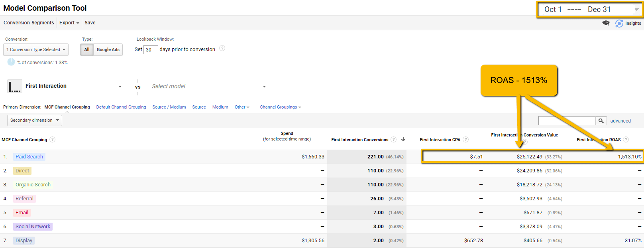Viewport: 644px width, 249px height.
Task: Click the search magnifier button
Action: pyautogui.click(x=601, y=121)
